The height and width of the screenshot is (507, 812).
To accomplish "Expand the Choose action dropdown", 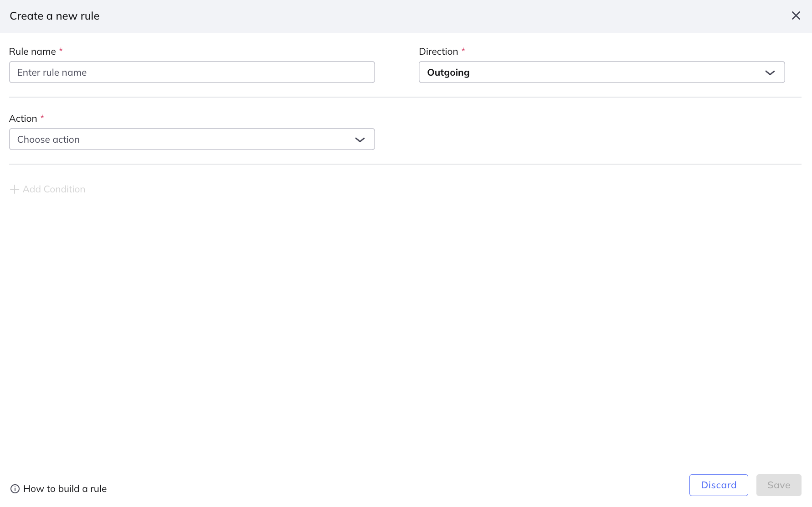I will 192,140.
